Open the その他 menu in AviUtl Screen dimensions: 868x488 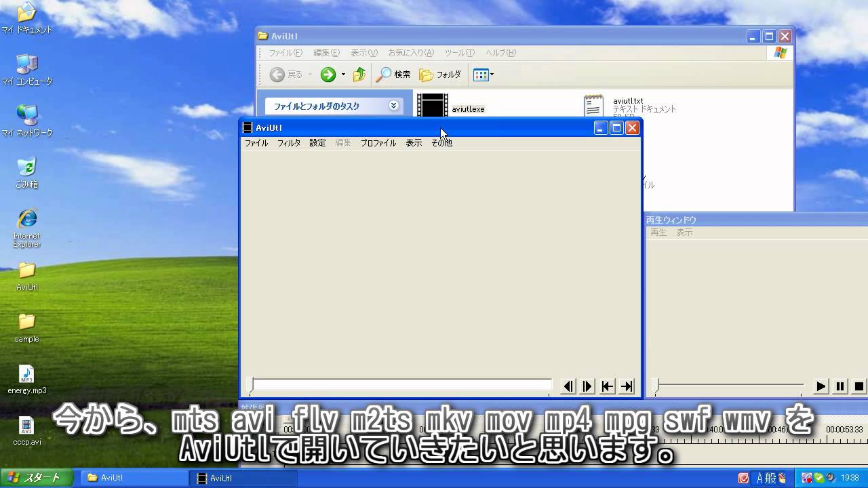click(x=441, y=143)
